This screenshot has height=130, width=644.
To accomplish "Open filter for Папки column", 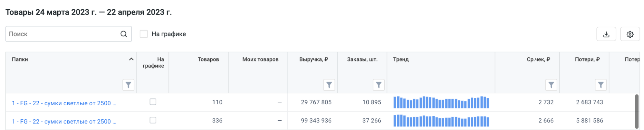I will point(128,85).
